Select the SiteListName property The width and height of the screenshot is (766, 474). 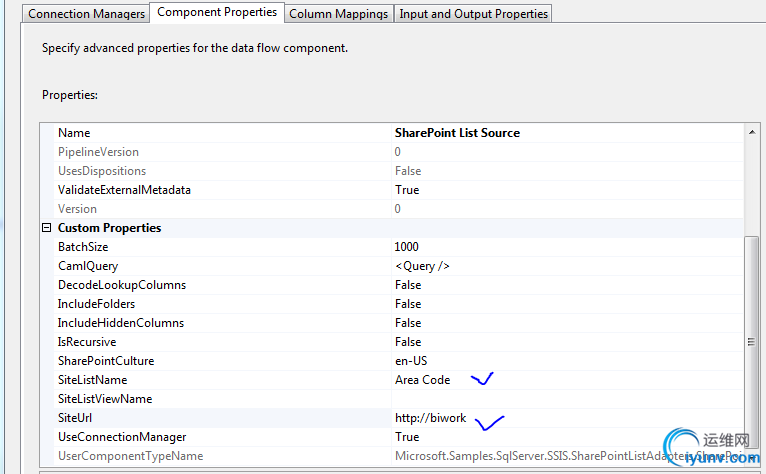(92, 380)
